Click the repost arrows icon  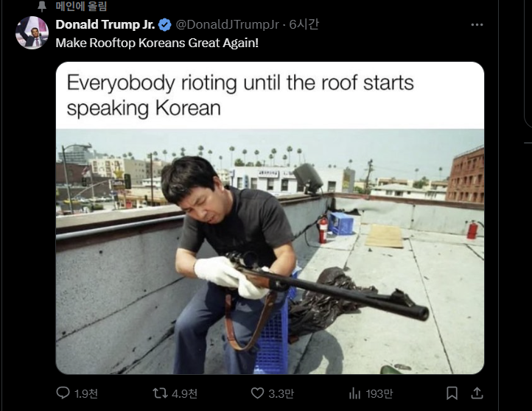pyautogui.click(x=160, y=393)
